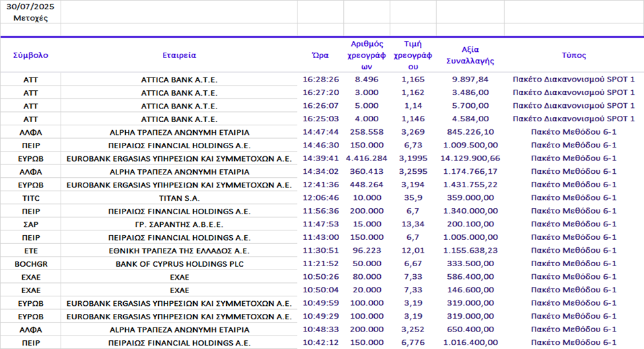The height and width of the screenshot is (349, 644).
Task: Click time cell 14:46:30
Action: (321, 145)
